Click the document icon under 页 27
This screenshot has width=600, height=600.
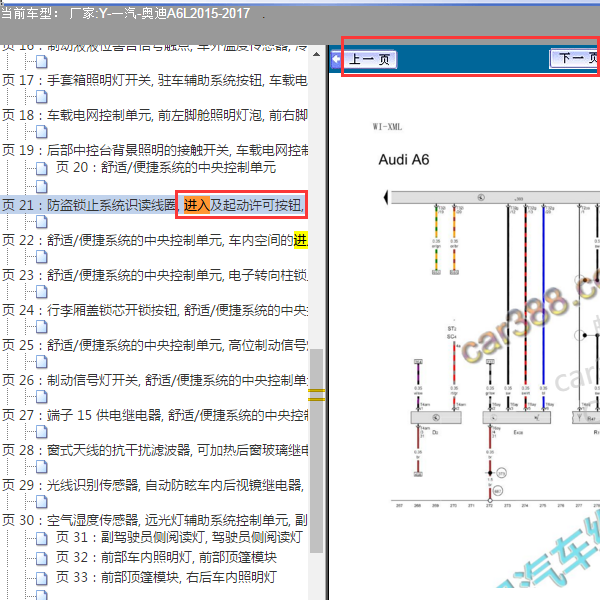point(42,432)
